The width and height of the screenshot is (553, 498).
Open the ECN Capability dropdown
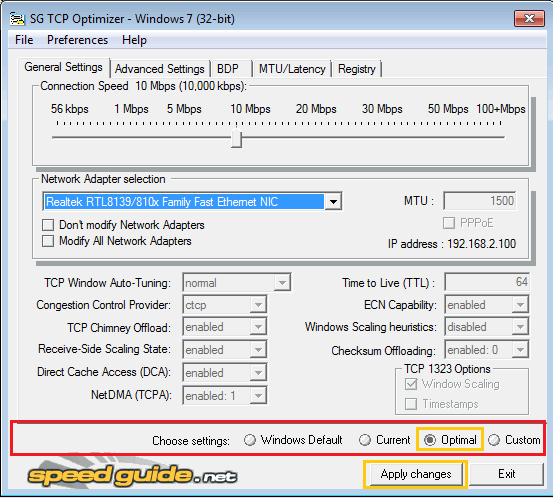[520, 305]
